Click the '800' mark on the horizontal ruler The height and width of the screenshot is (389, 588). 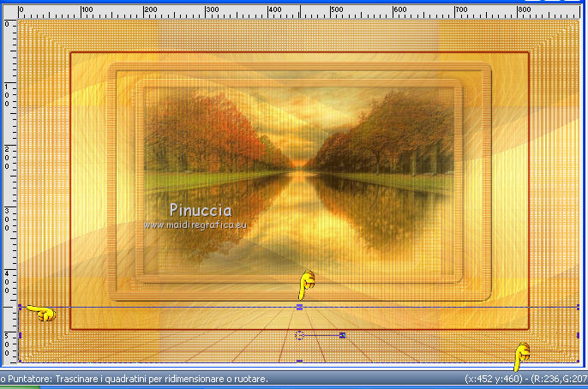pos(525,9)
